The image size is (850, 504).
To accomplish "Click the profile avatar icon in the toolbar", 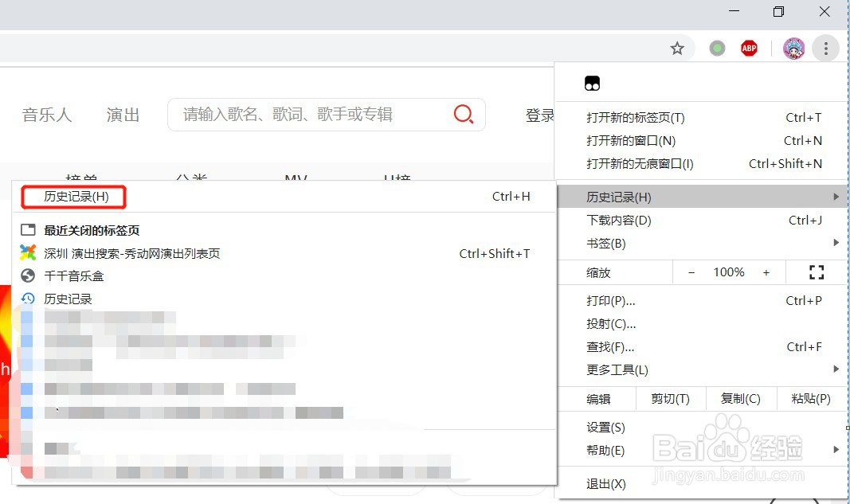I will (793, 48).
